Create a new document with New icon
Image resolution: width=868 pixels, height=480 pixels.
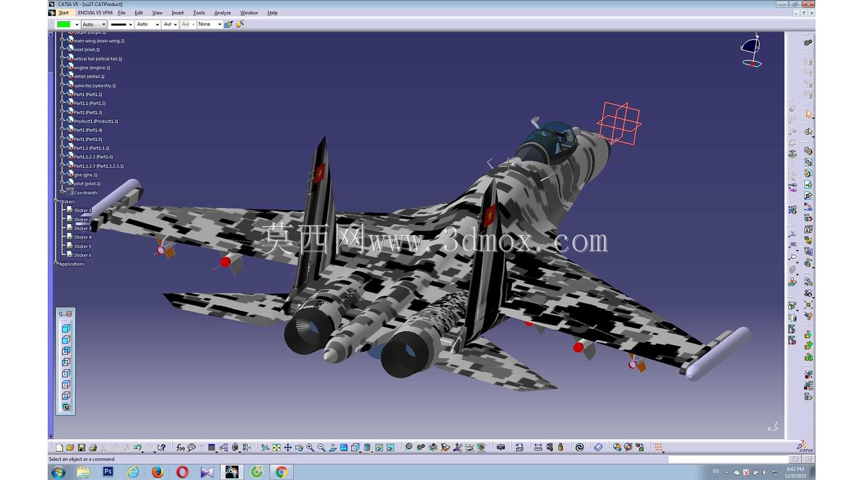point(59,447)
